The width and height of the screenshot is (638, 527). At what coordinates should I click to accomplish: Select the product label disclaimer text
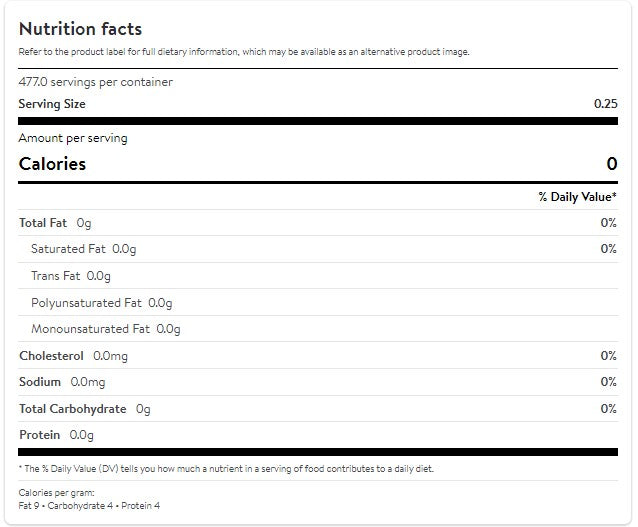tap(244, 52)
